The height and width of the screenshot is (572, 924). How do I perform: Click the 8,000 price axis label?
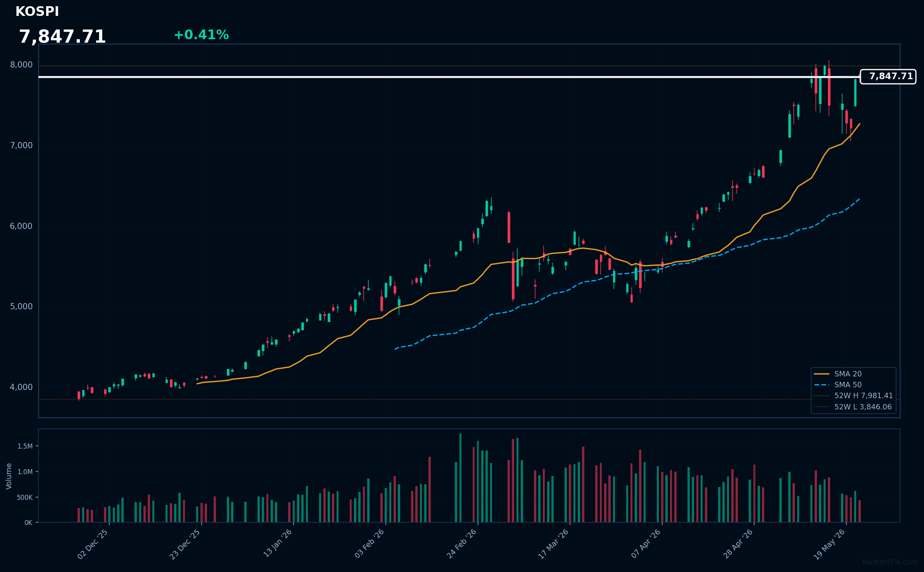point(21,65)
